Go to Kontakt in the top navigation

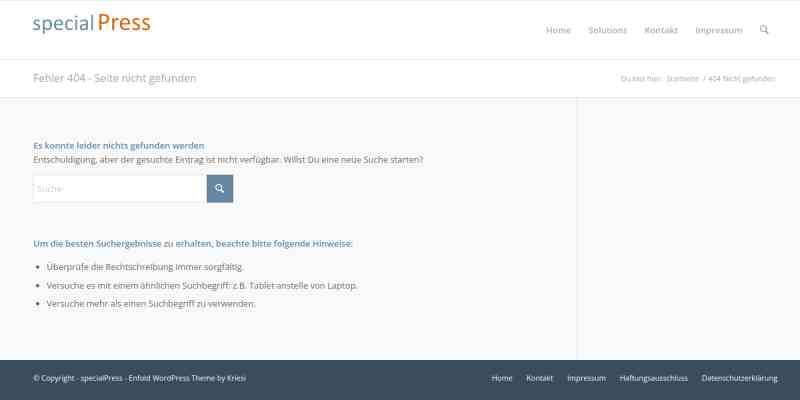click(x=661, y=30)
